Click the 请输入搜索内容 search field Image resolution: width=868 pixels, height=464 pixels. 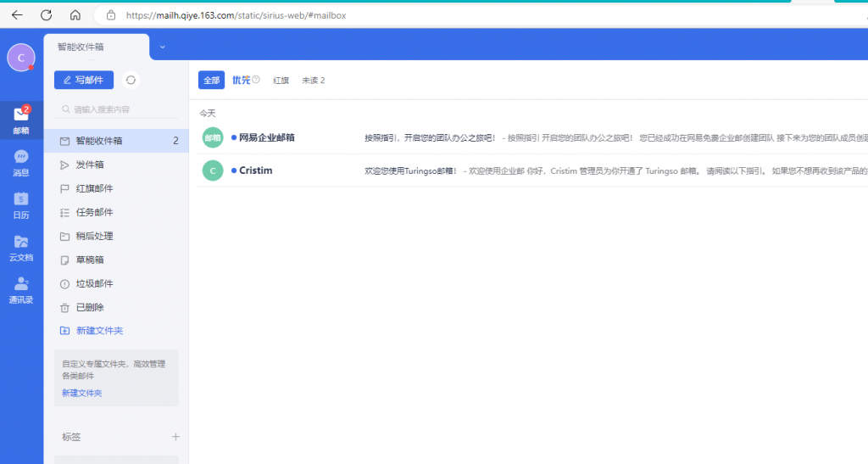[117, 109]
